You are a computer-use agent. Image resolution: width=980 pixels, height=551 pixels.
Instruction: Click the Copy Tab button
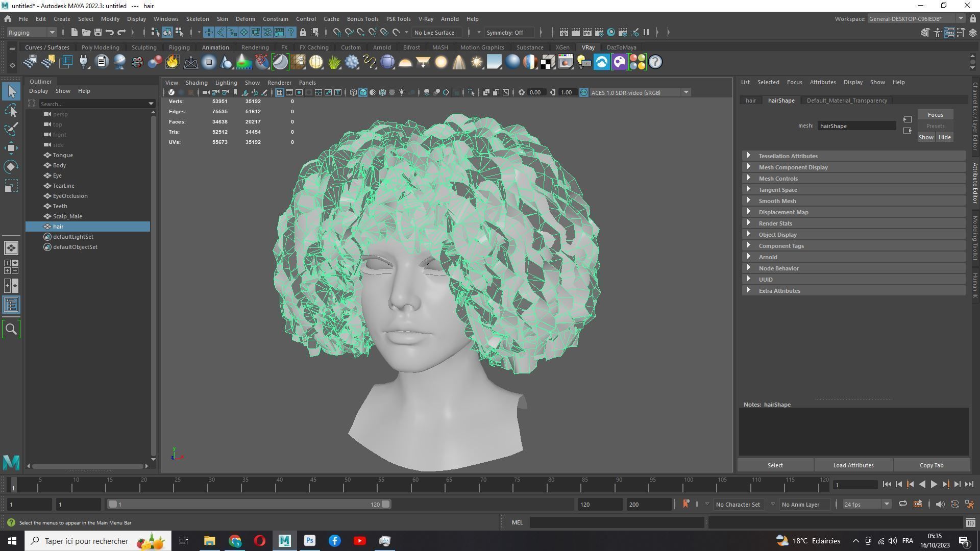coord(932,465)
